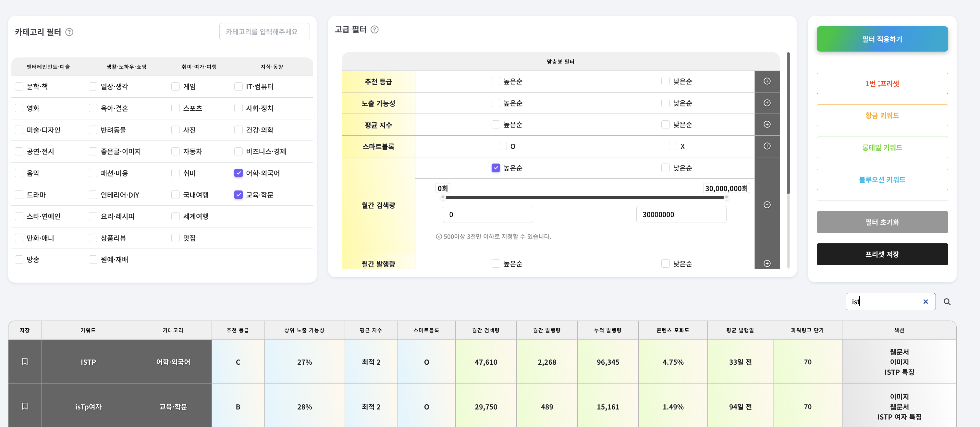Bookmark the isTp여자 keyword row
The height and width of the screenshot is (427, 980).
point(25,407)
